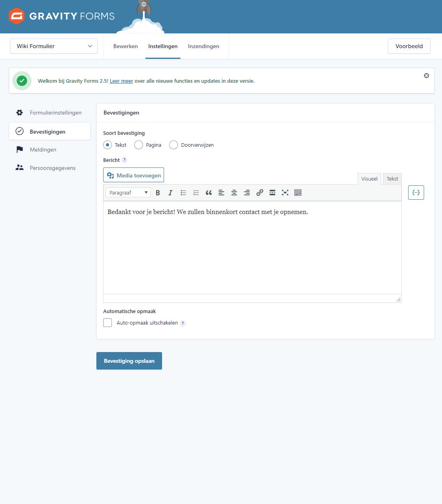Open the merge tags selector
Screen dimensions: 442x504
click(416, 193)
